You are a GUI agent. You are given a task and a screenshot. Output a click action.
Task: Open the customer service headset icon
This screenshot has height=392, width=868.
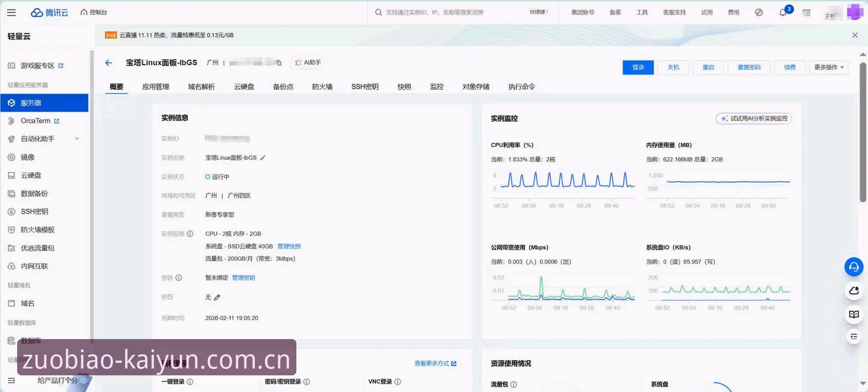pos(854,267)
